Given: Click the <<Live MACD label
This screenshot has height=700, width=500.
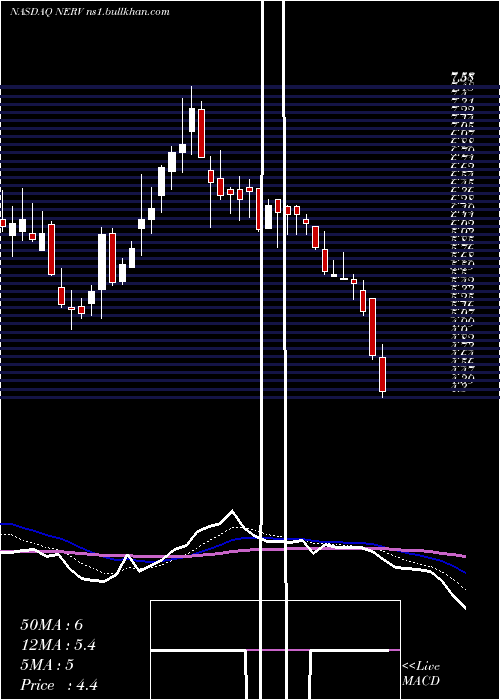Looking at the screenshot, I should [x=421, y=673].
